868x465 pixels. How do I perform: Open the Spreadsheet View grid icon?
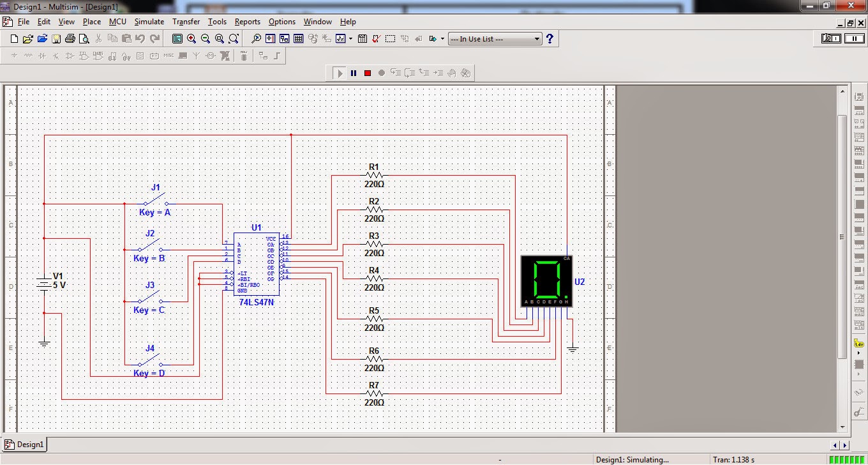(x=298, y=39)
